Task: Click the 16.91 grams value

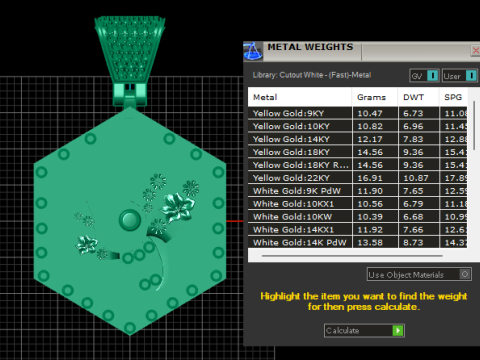Action: pyautogui.click(x=370, y=178)
